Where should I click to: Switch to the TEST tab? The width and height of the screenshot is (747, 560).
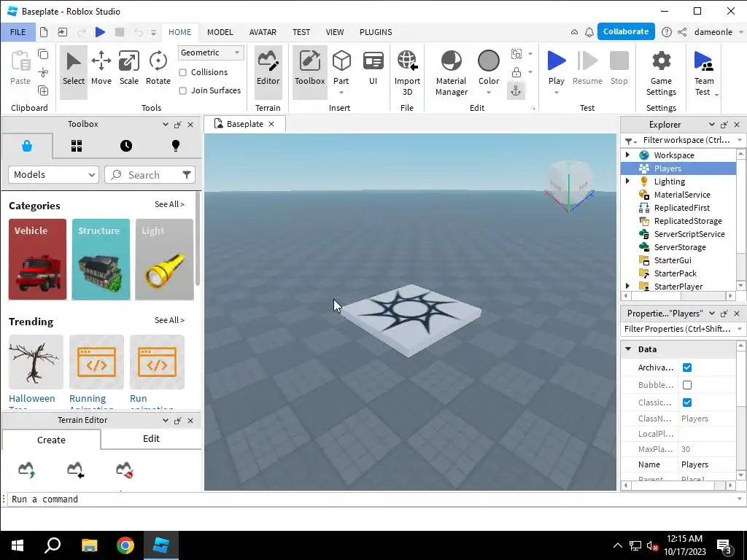tap(301, 32)
